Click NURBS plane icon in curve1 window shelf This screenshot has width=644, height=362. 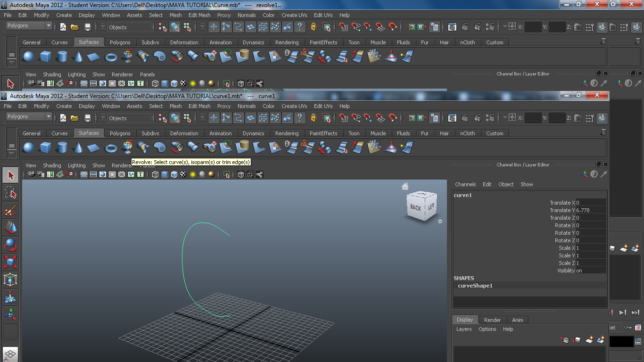tap(94, 148)
